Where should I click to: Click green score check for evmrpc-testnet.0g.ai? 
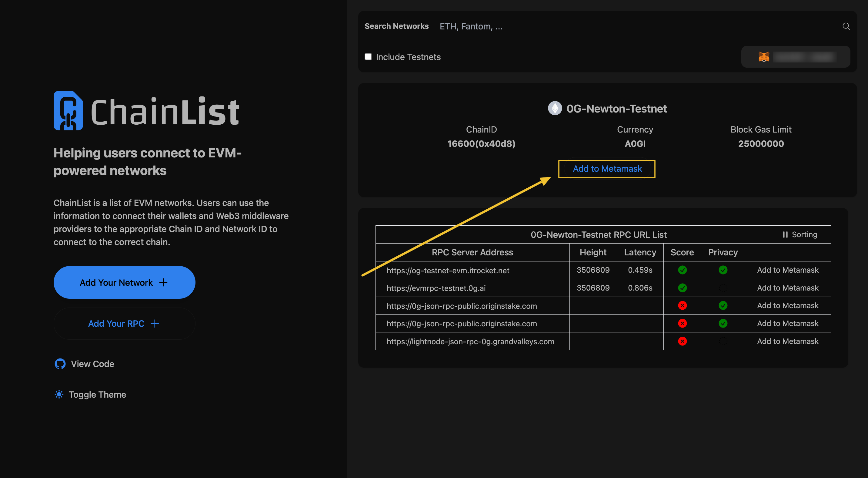[x=682, y=288]
